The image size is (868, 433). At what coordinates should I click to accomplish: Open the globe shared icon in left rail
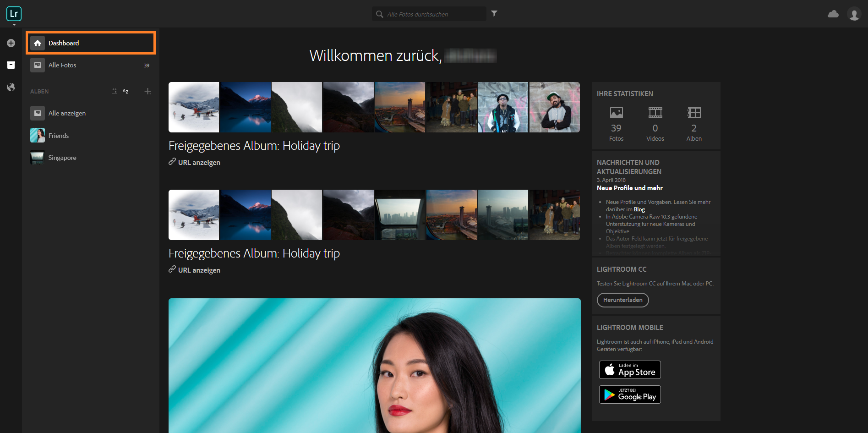click(11, 87)
